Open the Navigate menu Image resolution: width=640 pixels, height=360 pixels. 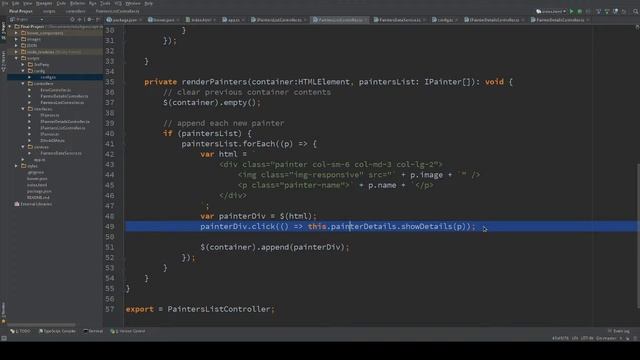[x=44, y=3]
